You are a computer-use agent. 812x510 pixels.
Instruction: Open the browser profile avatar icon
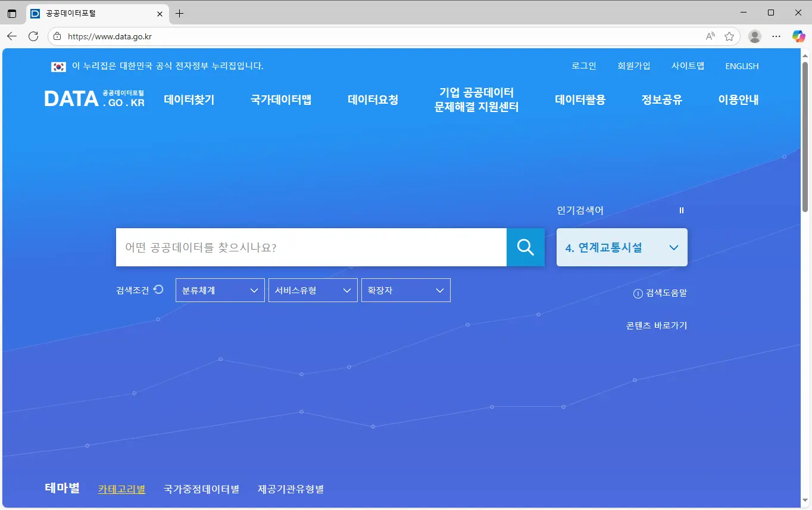pos(755,36)
